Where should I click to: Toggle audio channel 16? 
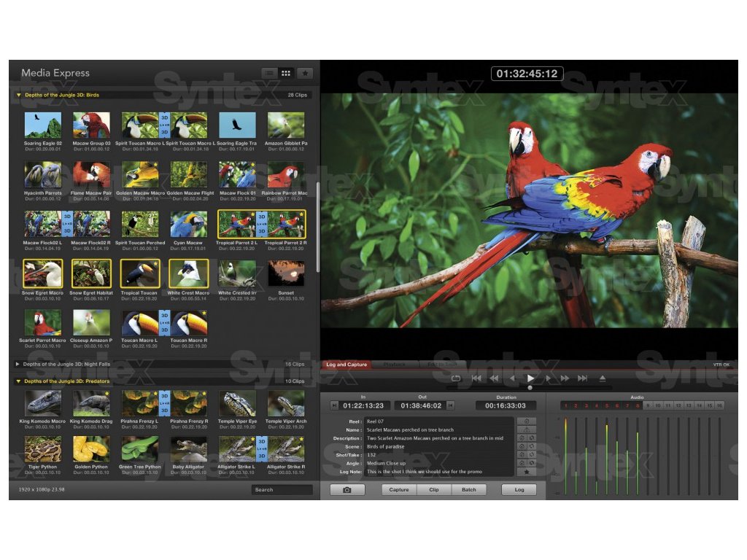(719, 405)
